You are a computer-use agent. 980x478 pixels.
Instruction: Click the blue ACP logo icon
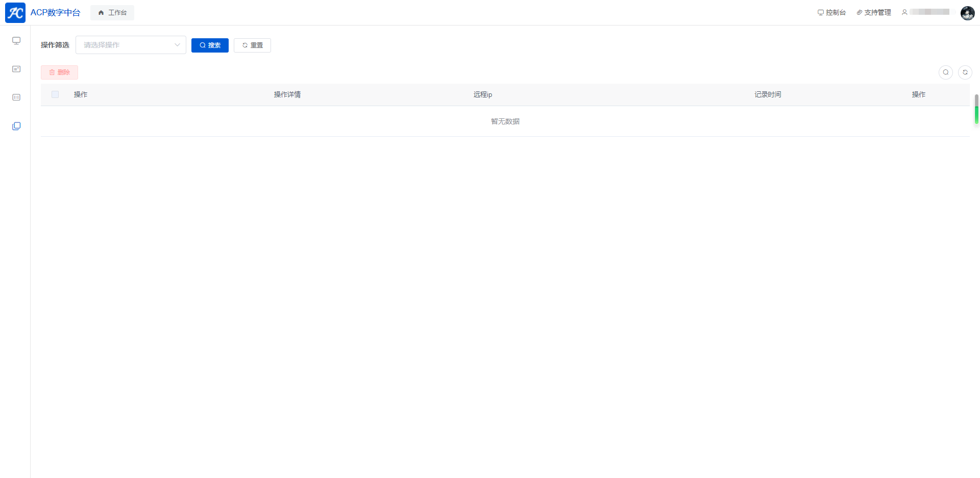click(x=15, y=13)
